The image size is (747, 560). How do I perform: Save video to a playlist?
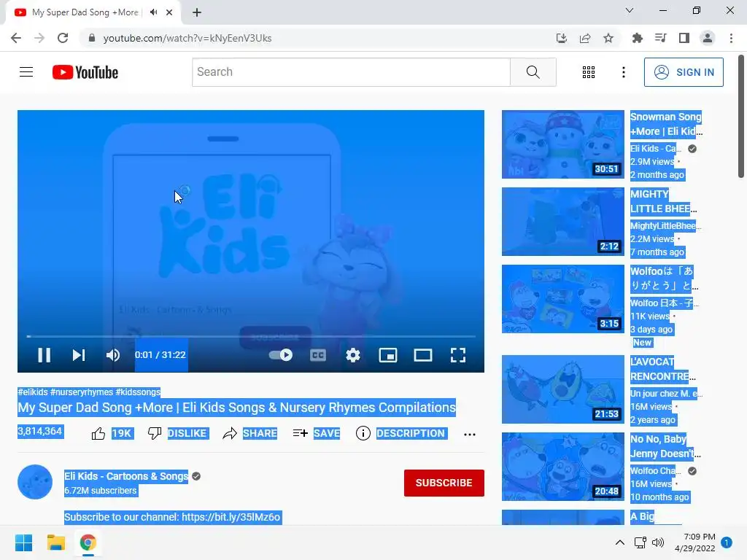317,433
